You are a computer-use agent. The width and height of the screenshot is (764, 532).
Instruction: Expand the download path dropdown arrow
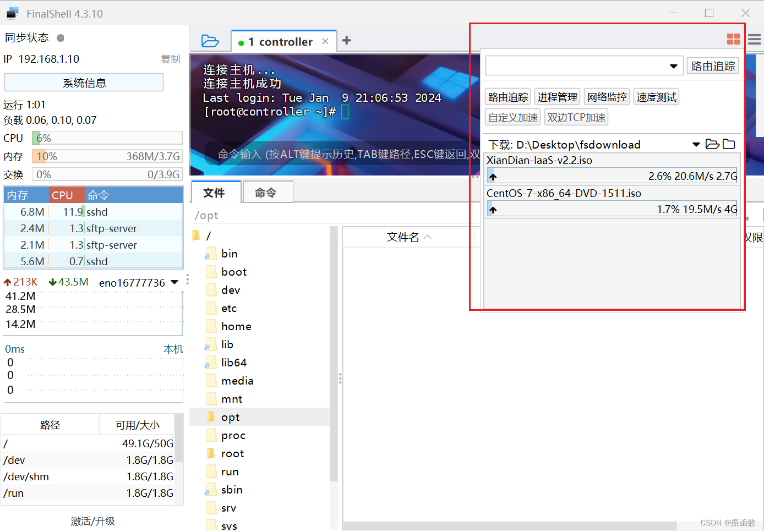[696, 144]
